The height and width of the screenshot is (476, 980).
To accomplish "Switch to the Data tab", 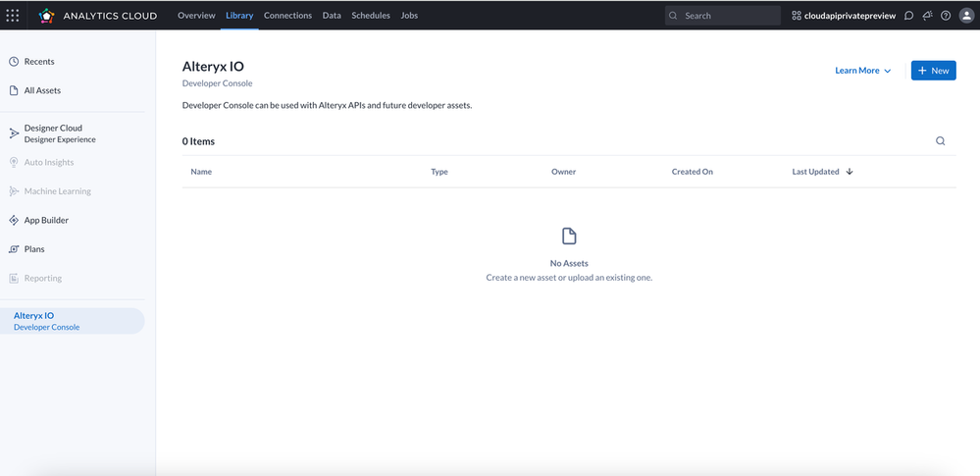I will 332,16.
